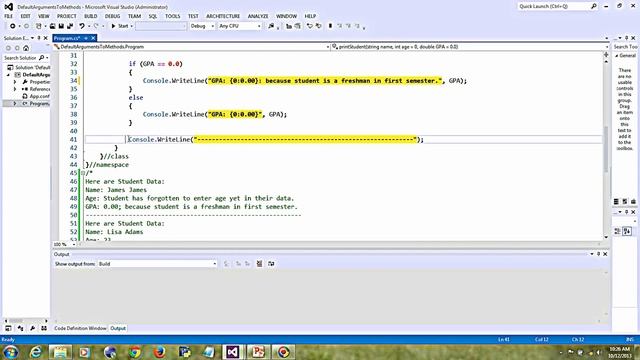Expand the Properties node in Solution Explorer
This screenshot has height=360, width=640.
pos(15,82)
